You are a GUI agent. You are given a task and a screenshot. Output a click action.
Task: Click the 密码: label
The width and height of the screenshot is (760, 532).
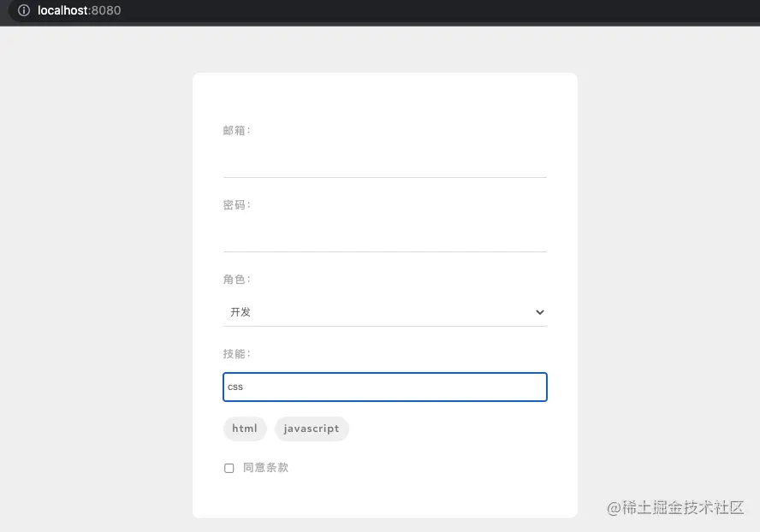(236, 205)
